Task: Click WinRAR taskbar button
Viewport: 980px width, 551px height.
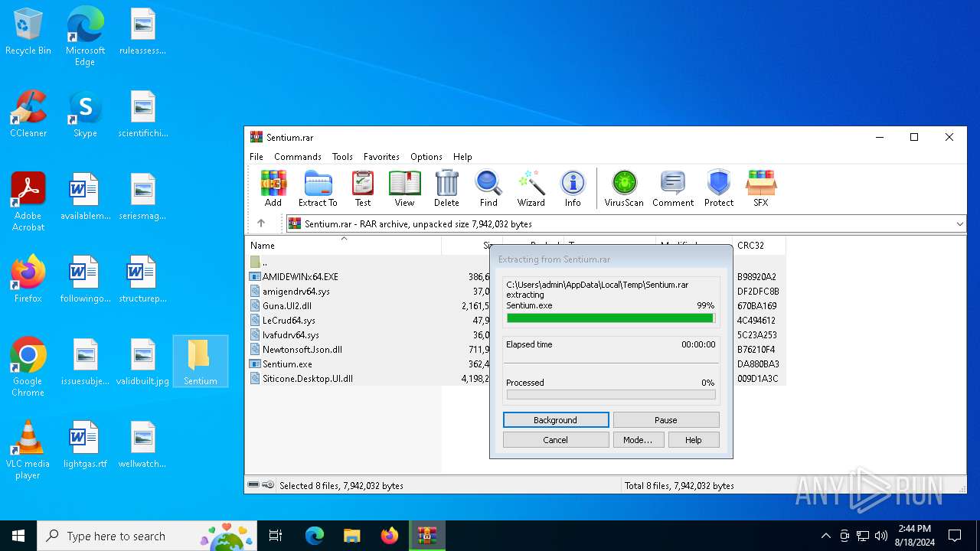Action: 426,536
